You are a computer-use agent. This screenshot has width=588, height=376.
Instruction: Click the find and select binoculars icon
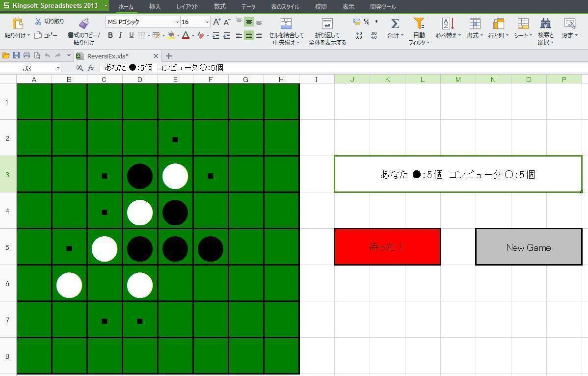545,24
